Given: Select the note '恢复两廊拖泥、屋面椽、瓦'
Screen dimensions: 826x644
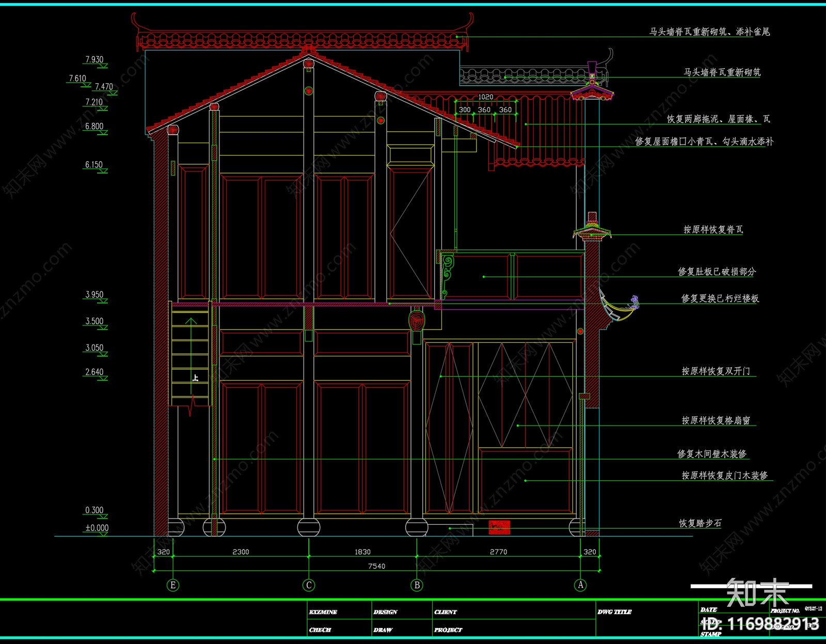Looking at the screenshot, I should [x=718, y=119].
